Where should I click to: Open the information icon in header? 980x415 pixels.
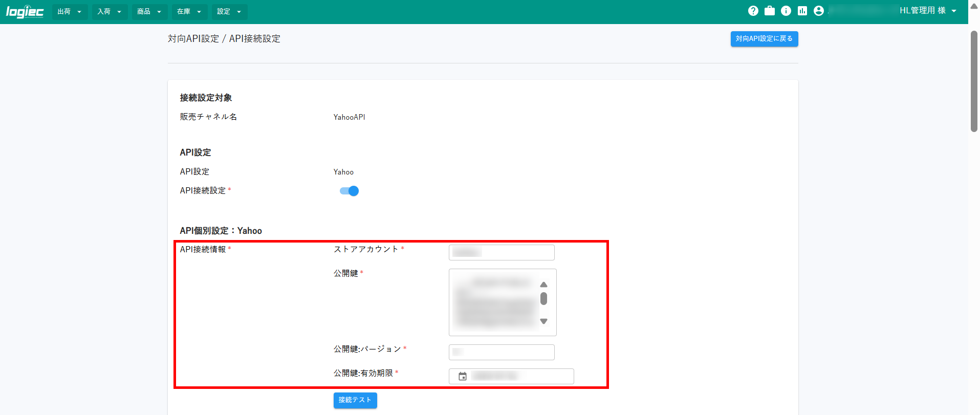(786, 11)
